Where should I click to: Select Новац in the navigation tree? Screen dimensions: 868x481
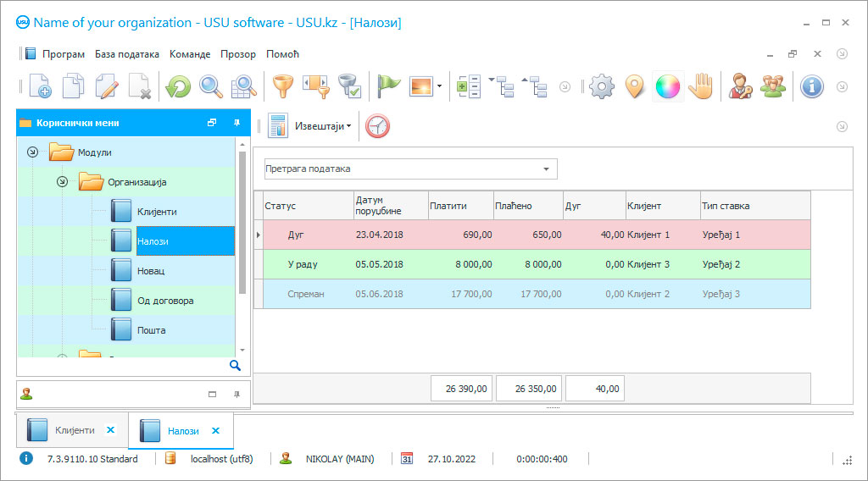point(151,271)
